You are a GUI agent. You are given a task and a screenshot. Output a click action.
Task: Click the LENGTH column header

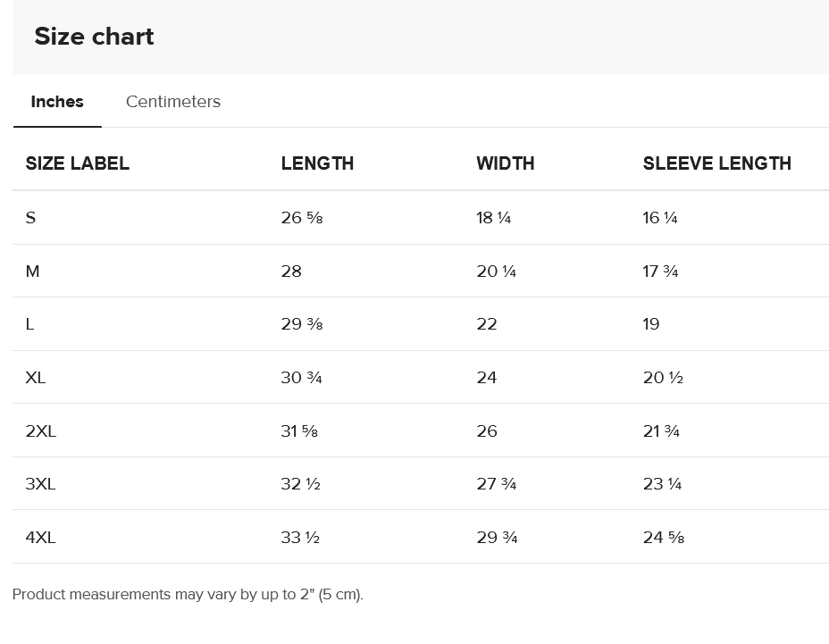(x=317, y=163)
